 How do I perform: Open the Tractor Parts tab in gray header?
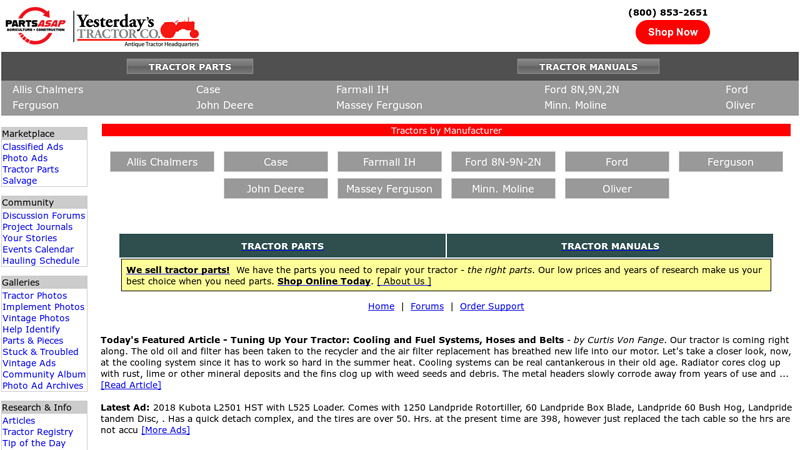pos(190,67)
